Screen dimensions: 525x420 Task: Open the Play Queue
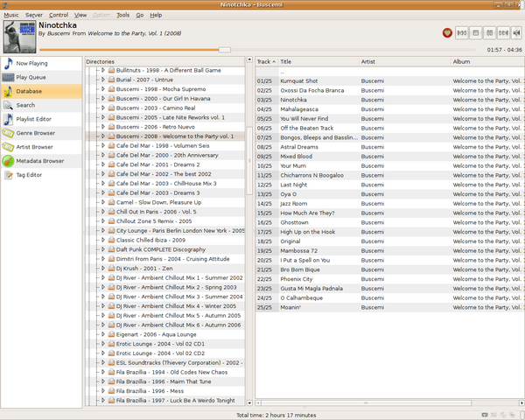(41, 77)
